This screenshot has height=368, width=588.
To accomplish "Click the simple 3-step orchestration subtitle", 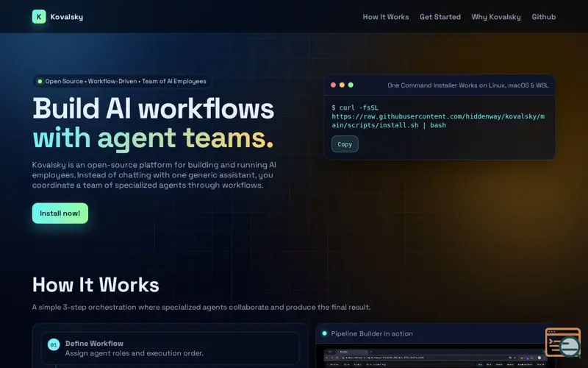I will (x=201, y=307).
